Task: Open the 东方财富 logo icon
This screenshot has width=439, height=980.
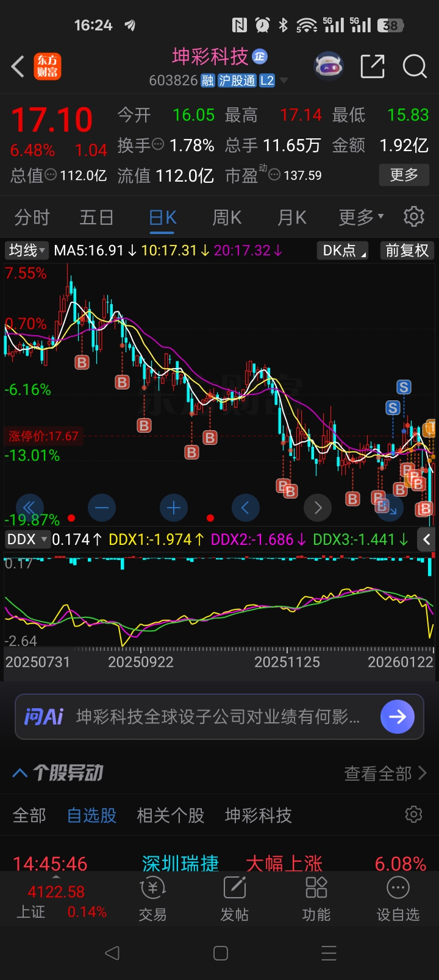Action: pos(48,66)
